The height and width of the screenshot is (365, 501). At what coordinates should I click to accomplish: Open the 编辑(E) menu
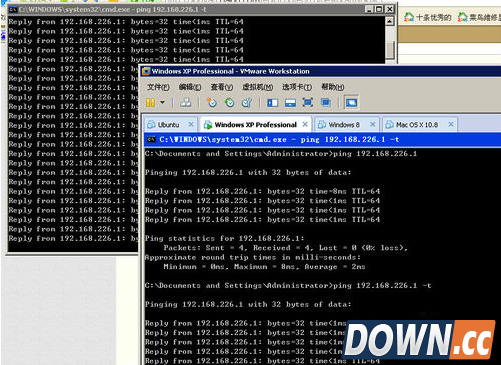tap(190, 87)
